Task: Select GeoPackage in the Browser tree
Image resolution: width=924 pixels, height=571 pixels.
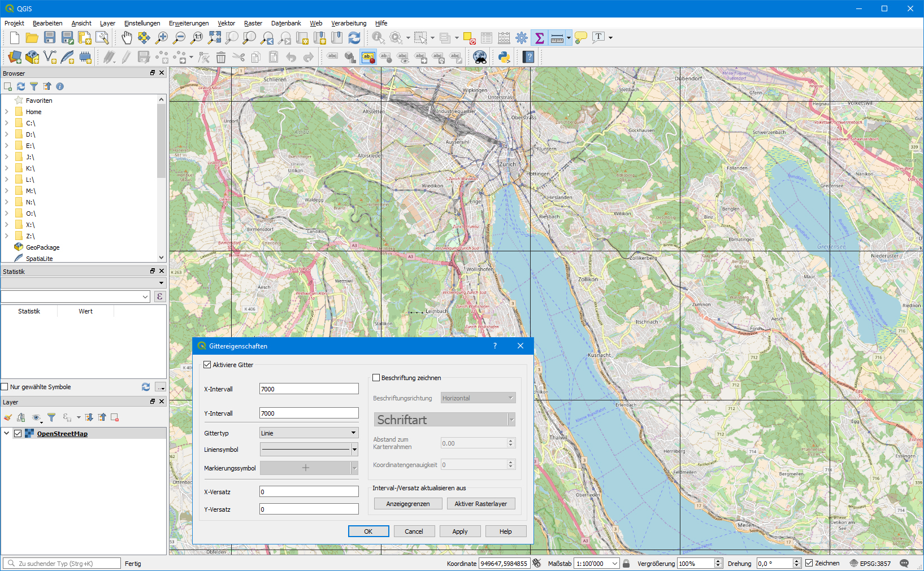Action: (x=42, y=247)
